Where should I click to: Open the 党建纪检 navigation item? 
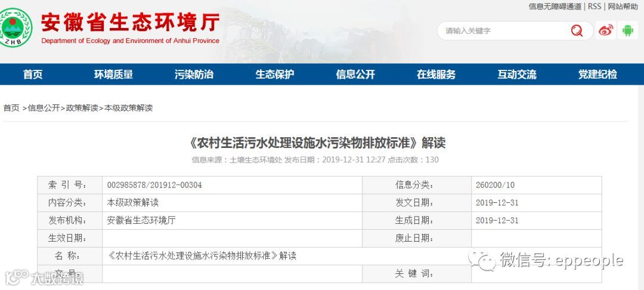tap(597, 75)
